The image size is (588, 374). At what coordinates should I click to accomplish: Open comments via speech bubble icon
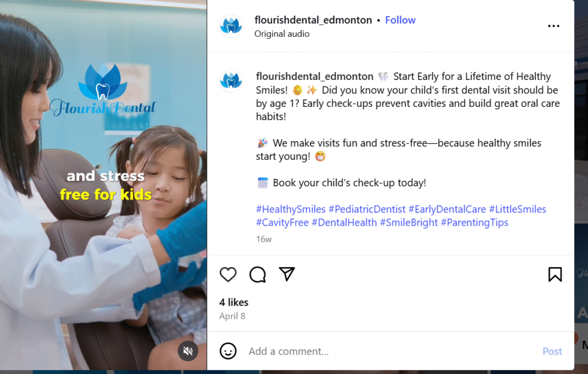tap(258, 275)
